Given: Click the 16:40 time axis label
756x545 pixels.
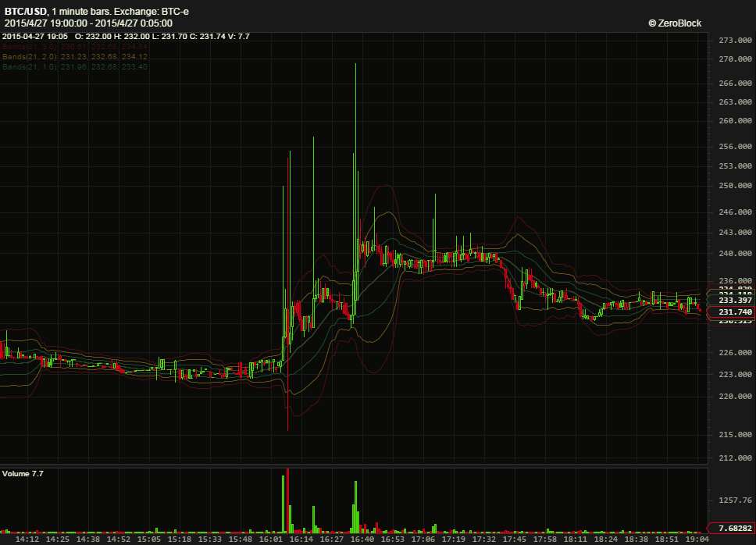Looking at the screenshot, I should tap(362, 540).
